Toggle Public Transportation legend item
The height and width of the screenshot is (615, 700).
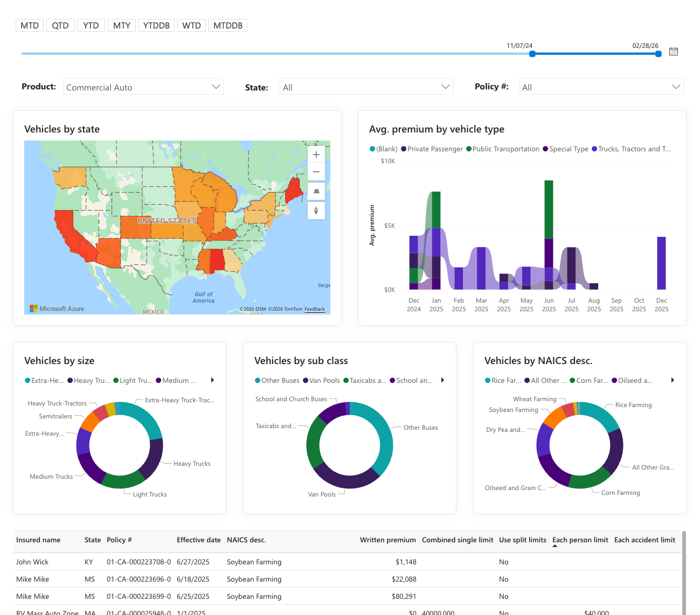503,149
